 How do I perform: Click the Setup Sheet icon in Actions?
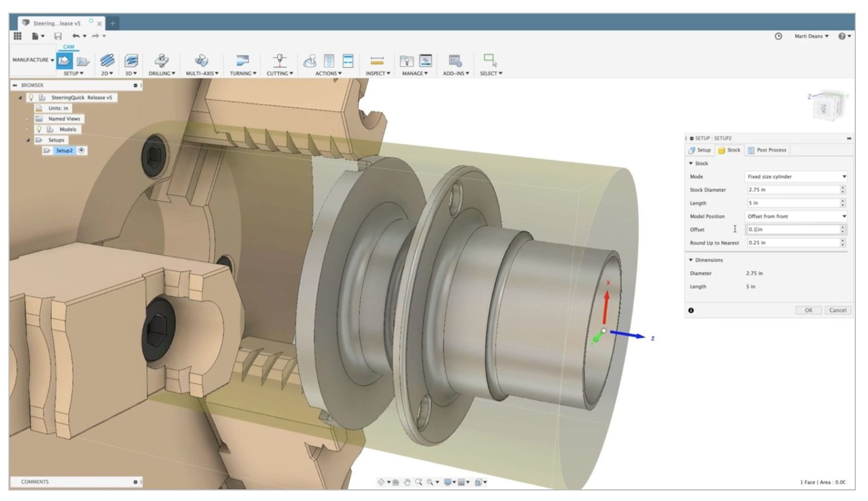coord(348,61)
